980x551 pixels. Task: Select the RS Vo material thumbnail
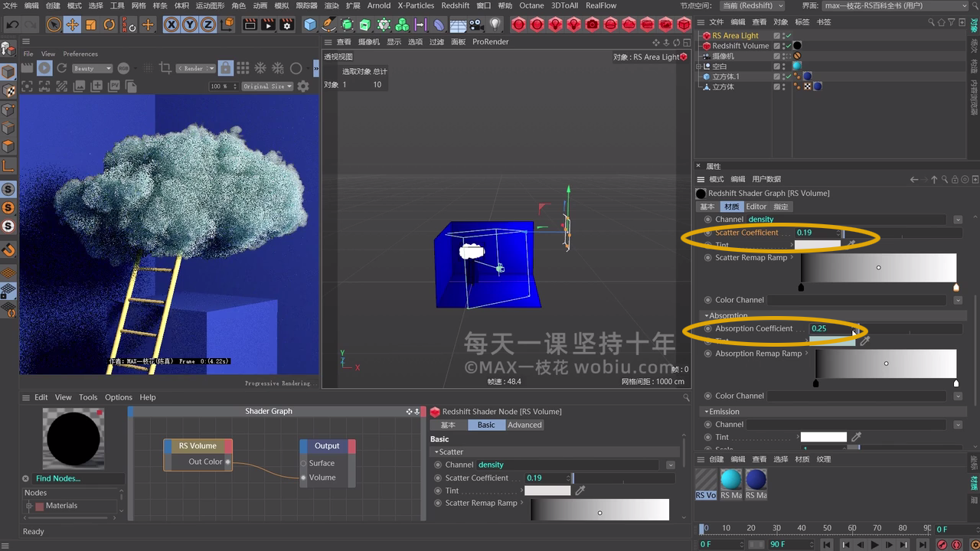tap(706, 484)
